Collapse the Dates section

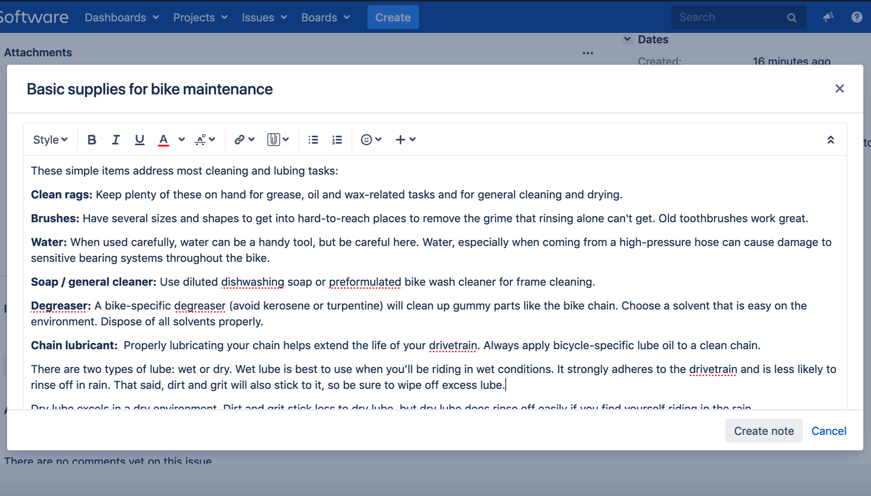[627, 39]
